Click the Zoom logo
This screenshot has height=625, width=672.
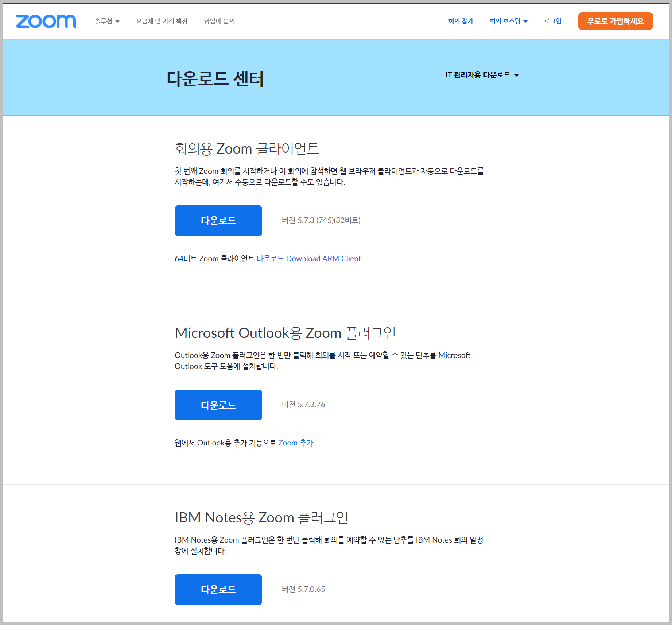point(46,22)
